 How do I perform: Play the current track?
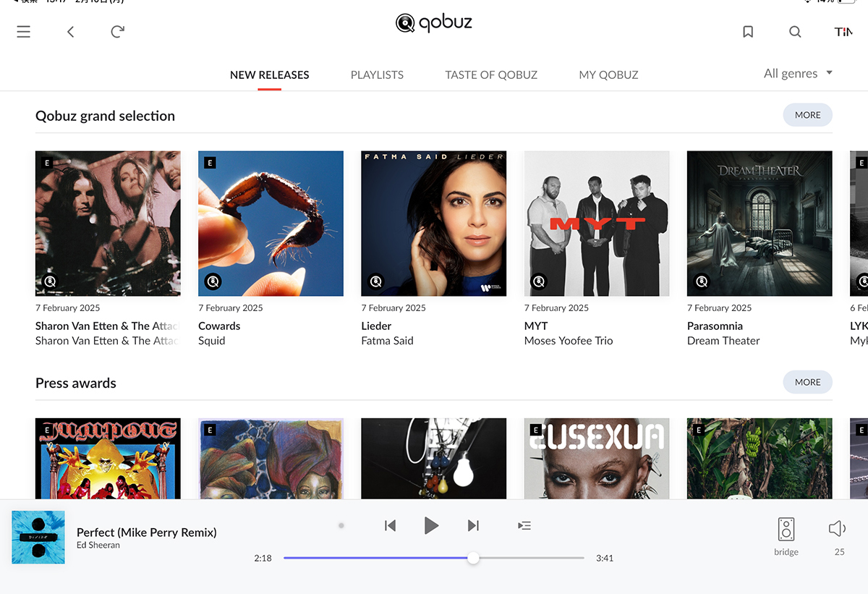click(431, 525)
